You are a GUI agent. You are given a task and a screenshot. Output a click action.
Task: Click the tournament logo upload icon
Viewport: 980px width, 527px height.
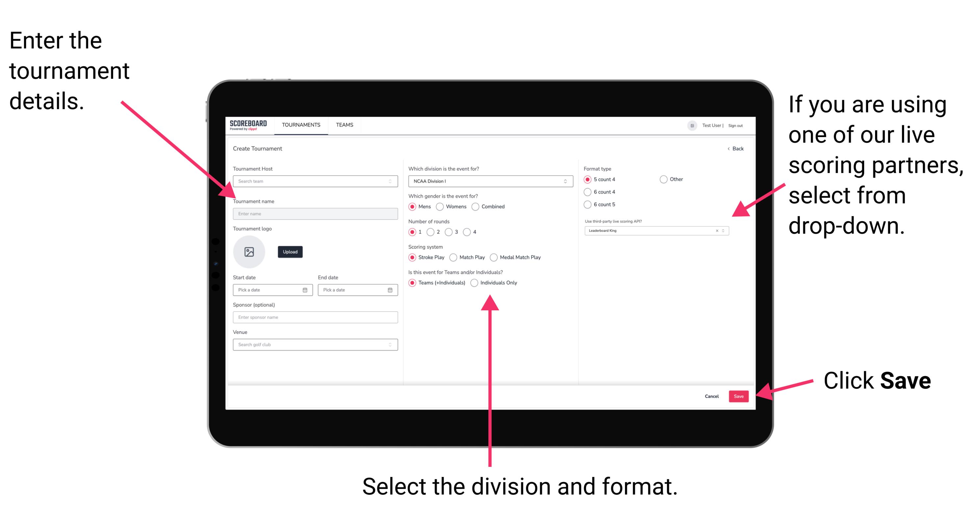(250, 252)
